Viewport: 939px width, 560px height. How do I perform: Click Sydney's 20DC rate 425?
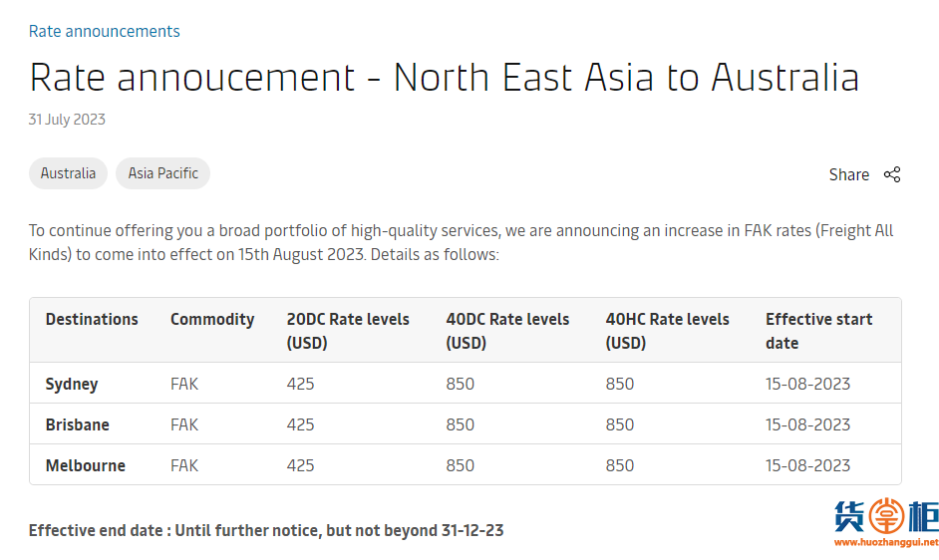(x=300, y=384)
